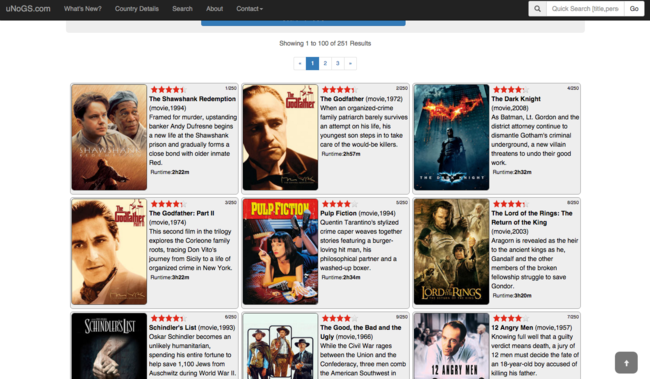Open the Schindler's List poster
Image resolution: width=650 pixels, height=379 pixels.
click(x=109, y=346)
